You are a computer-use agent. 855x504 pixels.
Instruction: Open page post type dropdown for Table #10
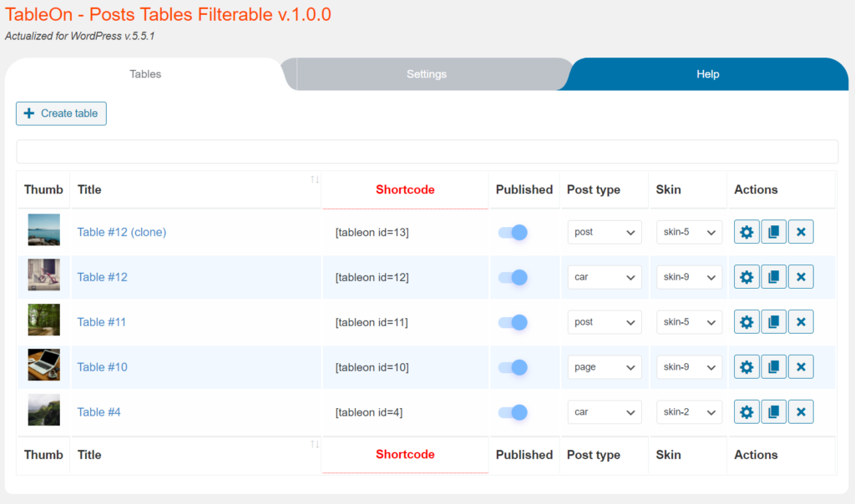[x=605, y=366]
